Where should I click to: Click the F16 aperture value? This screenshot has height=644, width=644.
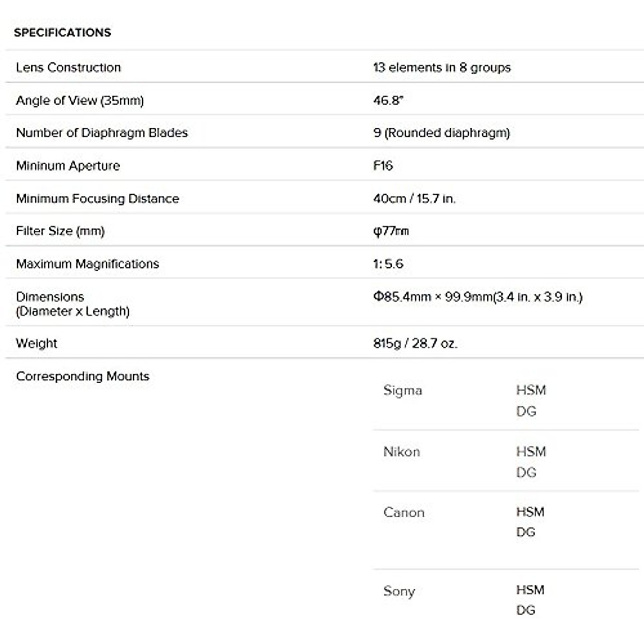click(x=383, y=166)
